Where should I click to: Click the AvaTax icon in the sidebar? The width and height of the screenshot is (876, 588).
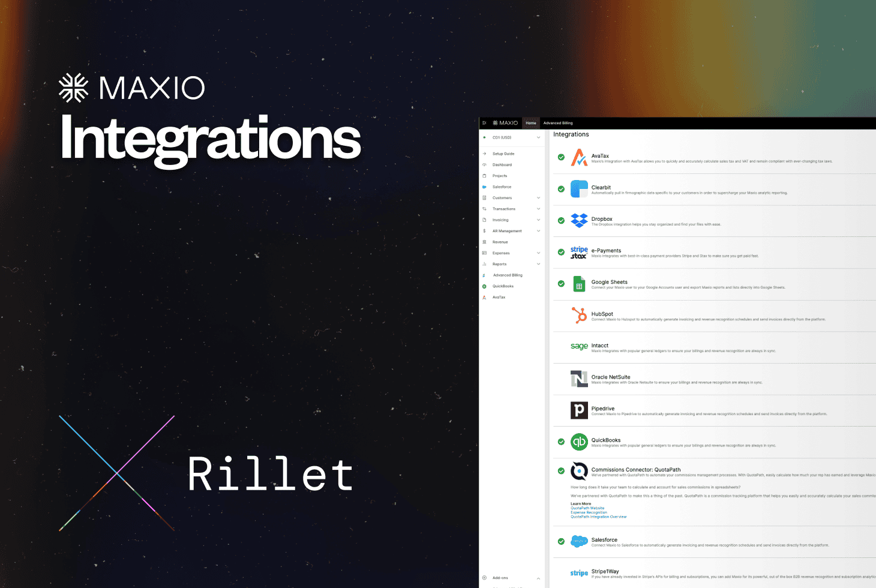tap(484, 297)
